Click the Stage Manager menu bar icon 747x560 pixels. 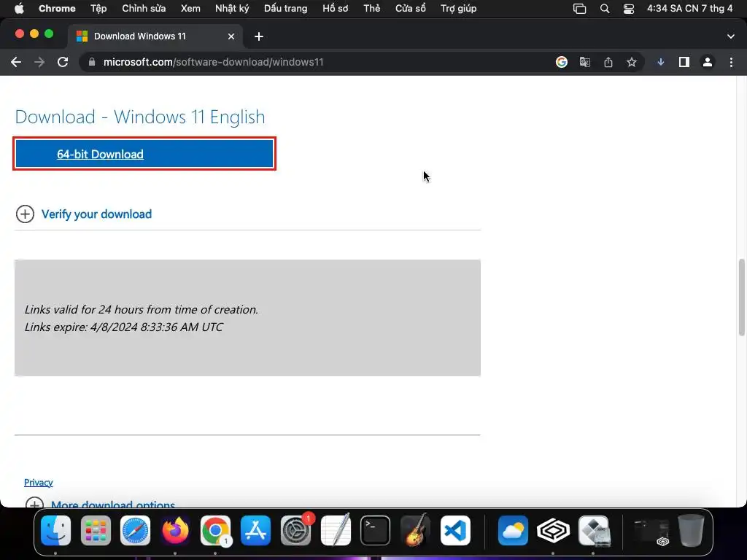(x=580, y=8)
